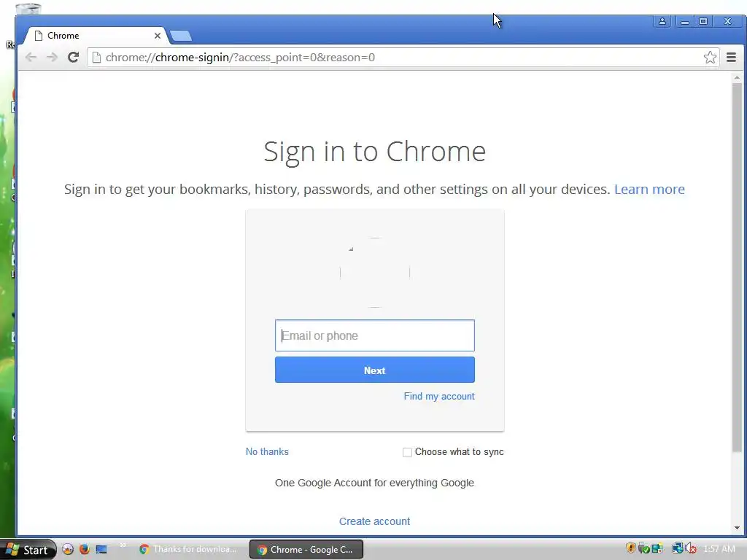Image resolution: width=747 pixels, height=560 pixels.
Task: Click the address bar URL
Action: click(x=240, y=57)
